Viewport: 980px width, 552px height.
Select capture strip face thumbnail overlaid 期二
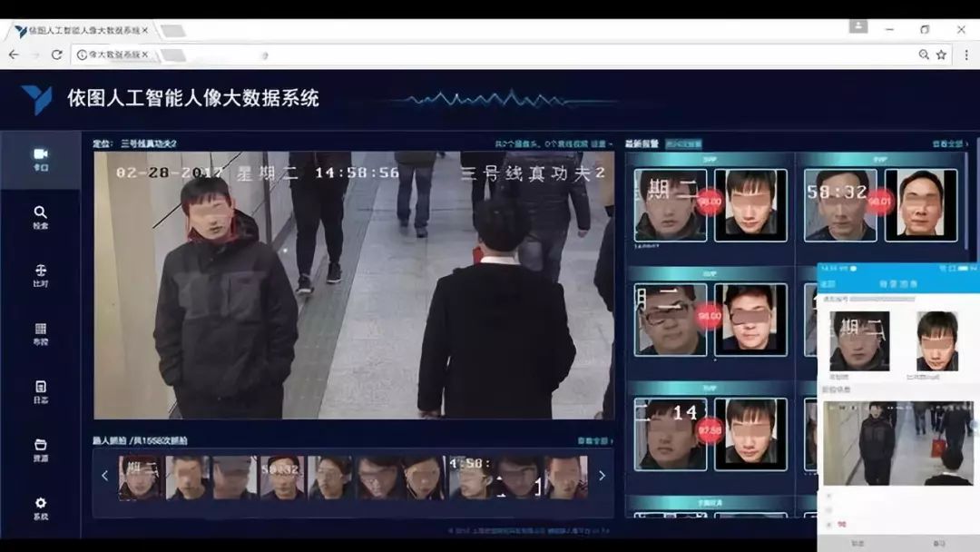(x=140, y=477)
